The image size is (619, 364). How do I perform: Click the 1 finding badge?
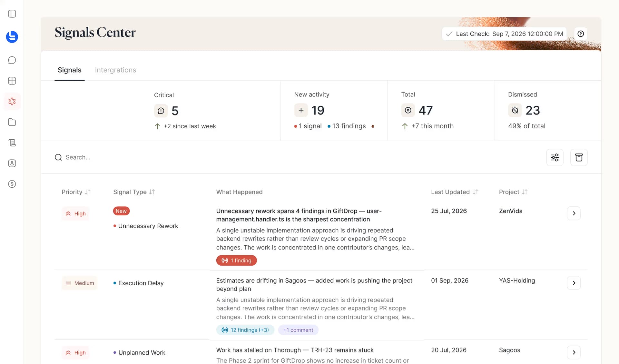click(x=237, y=261)
